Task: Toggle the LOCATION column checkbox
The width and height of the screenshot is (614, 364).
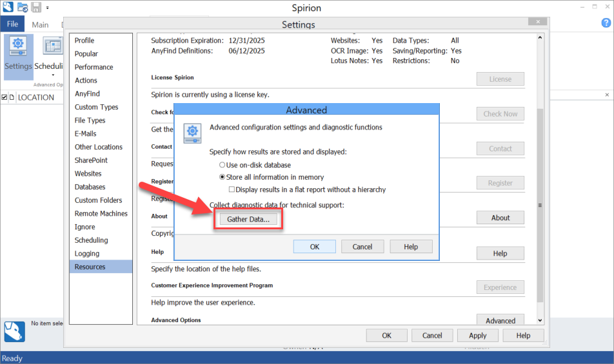Action: tap(5, 97)
